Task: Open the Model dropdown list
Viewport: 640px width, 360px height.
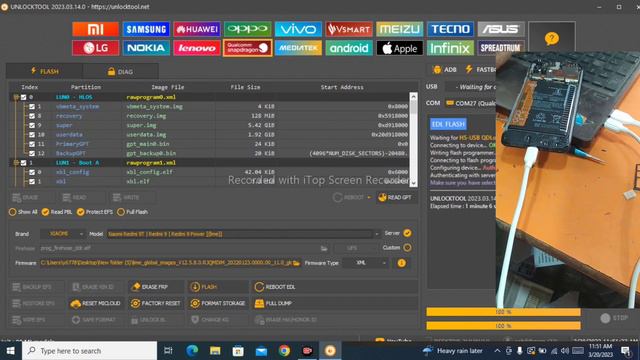Action: [x=377, y=234]
